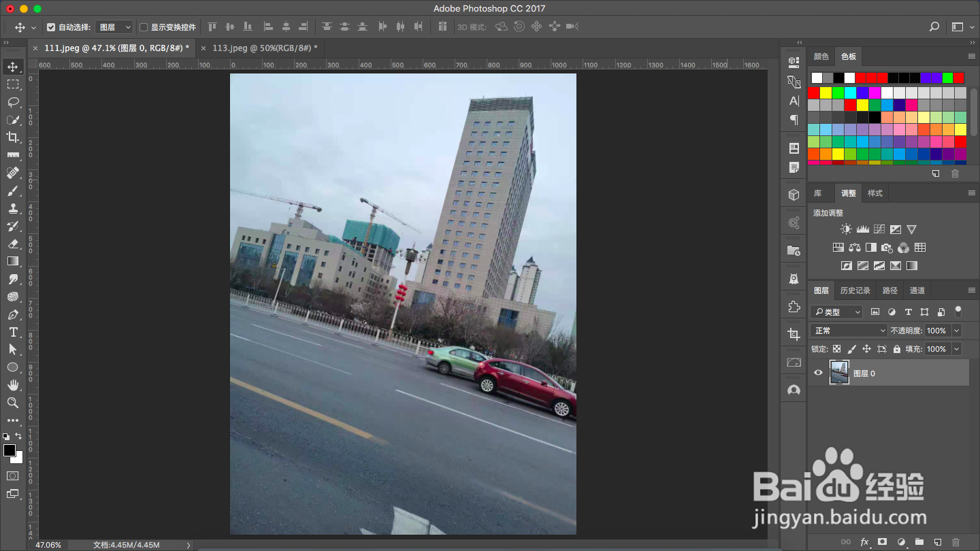Image resolution: width=980 pixels, height=551 pixels.
Task: Toggle lock all padlock icon
Action: (897, 349)
